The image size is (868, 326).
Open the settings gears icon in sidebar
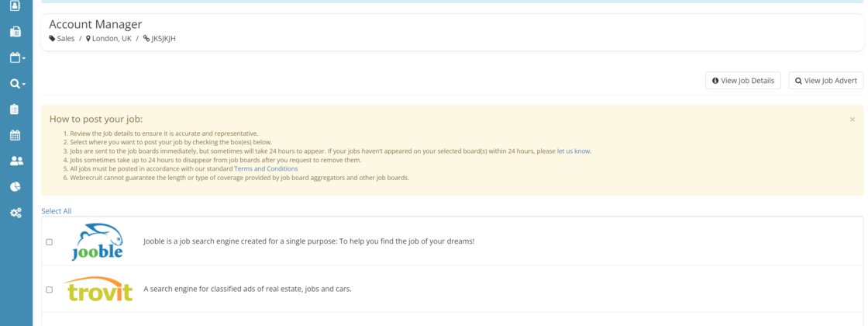15,213
